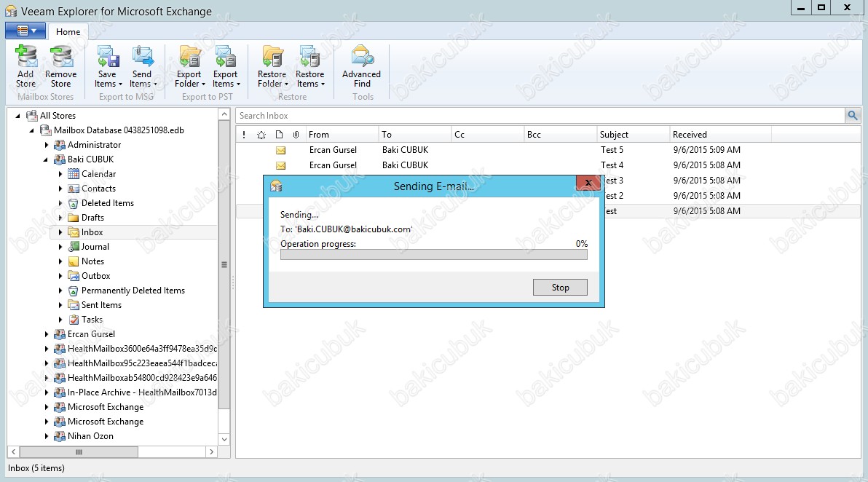This screenshot has height=482, width=868.
Task: Click tree scroll right arrow
Action: coord(211,452)
